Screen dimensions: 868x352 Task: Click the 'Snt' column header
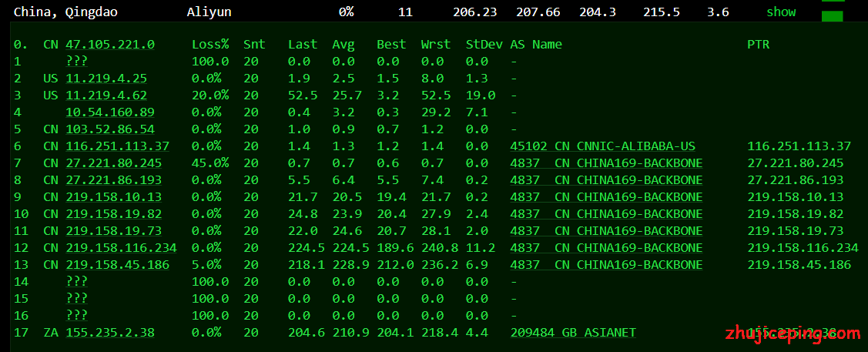tap(255, 44)
